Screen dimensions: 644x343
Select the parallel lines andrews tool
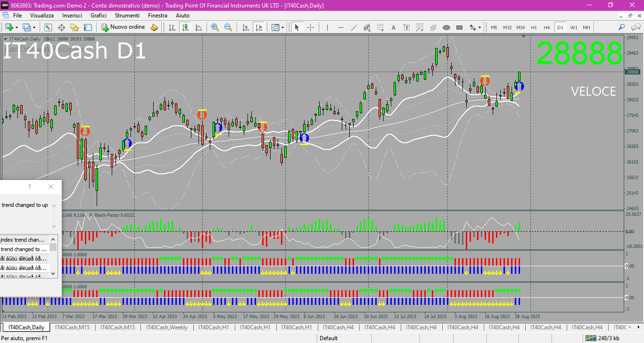tap(433, 27)
